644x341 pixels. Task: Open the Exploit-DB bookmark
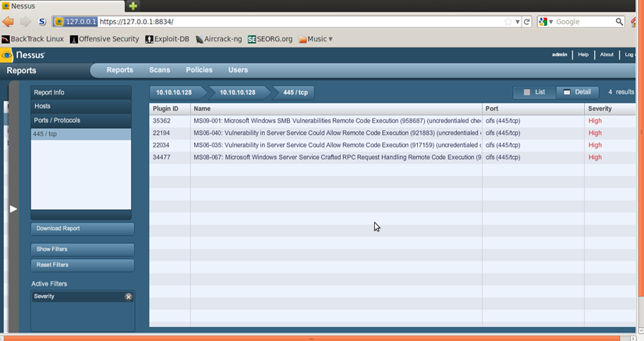click(167, 39)
